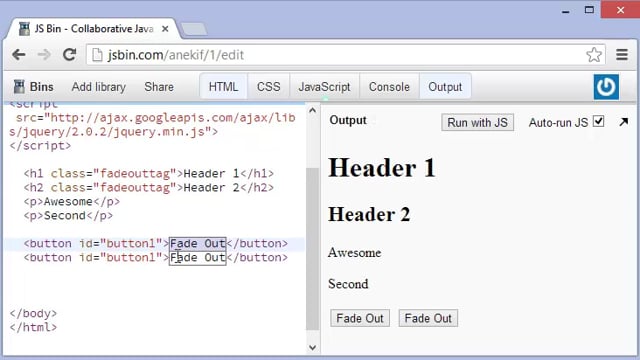Open the Bins menu
This screenshot has height=360, width=640.
(x=33, y=87)
